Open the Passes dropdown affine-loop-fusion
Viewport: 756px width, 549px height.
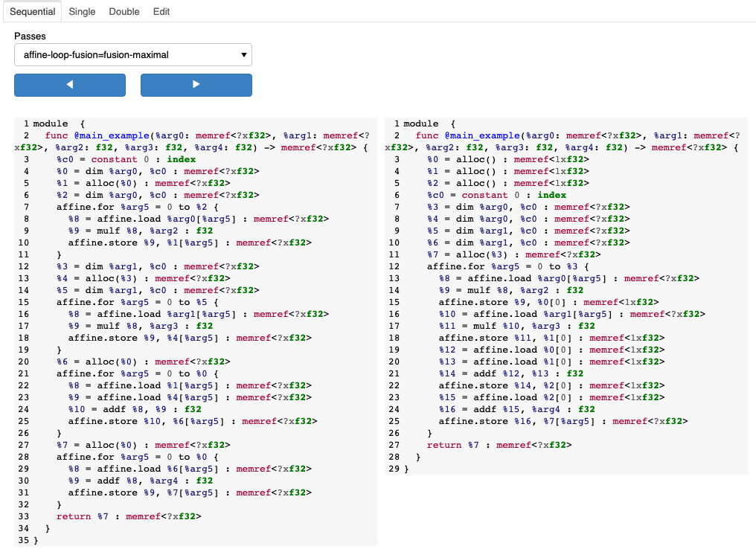pyautogui.click(x=133, y=55)
